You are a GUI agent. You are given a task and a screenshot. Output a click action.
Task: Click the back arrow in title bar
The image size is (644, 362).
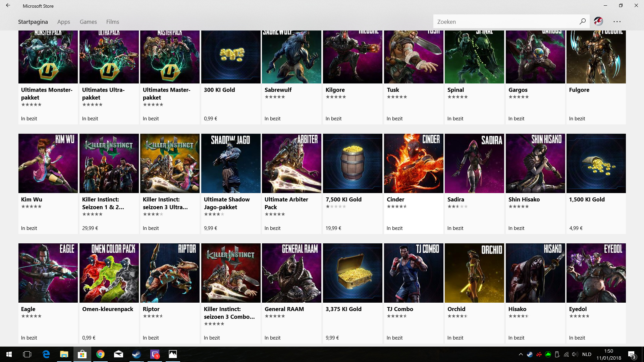(x=8, y=6)
